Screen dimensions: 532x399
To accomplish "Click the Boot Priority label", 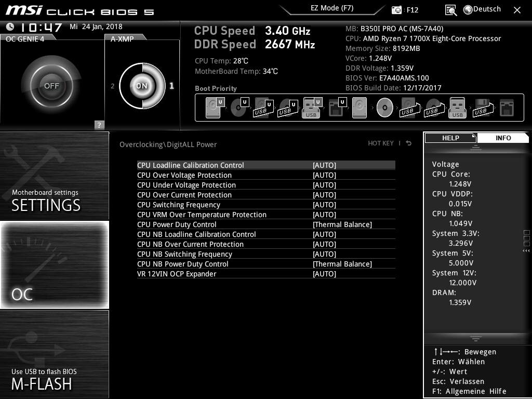I will pos(216,88).
